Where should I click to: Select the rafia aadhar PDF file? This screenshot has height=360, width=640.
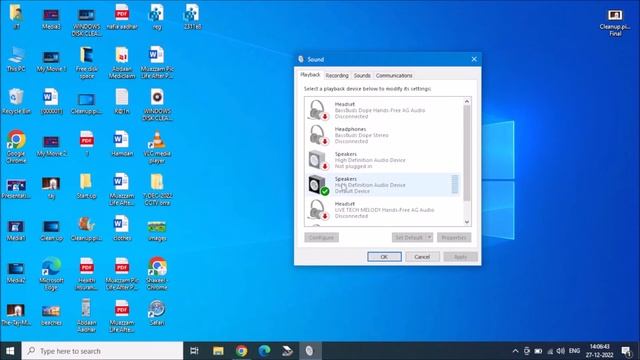[x=122, y=17]
